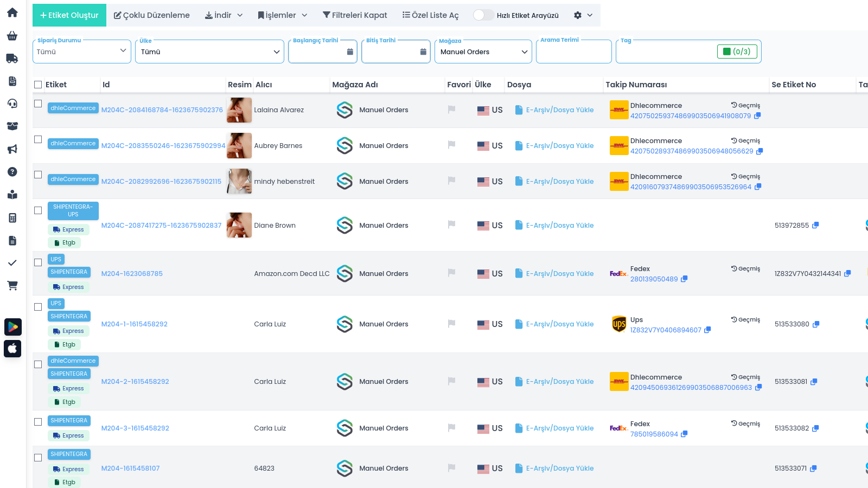Click the megaphone announcements icon
The height and width of the screenshot is (488, 868).
12,149
